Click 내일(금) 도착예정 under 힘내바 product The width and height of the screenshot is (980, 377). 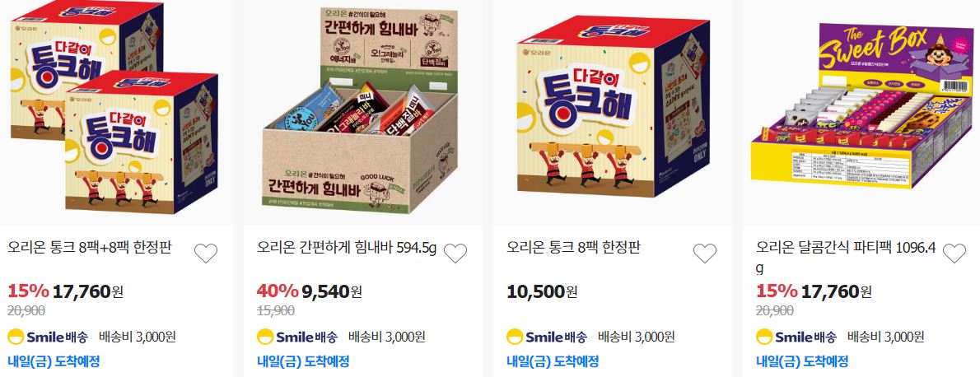pyautogui.click(x=303, y=361)
